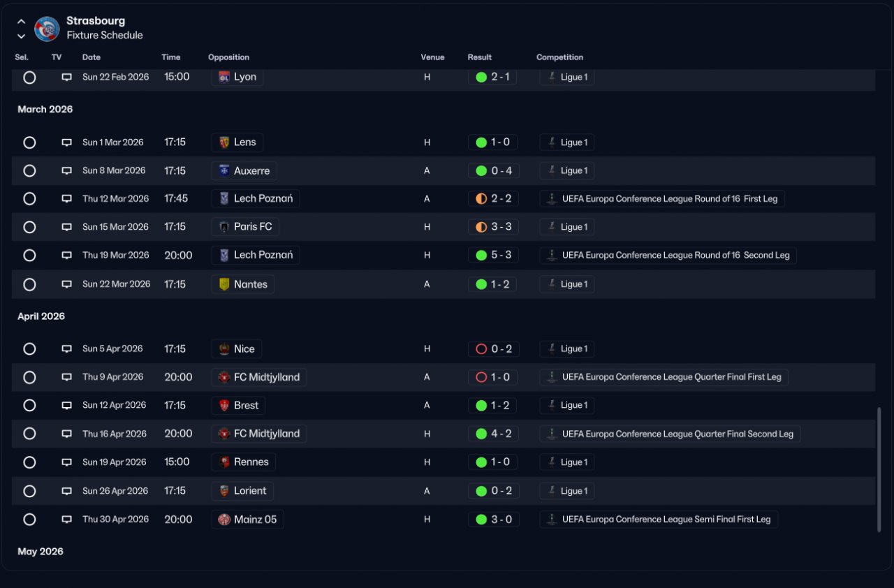Open the 5 - 3 Lech Poznań result

point(493,255)
